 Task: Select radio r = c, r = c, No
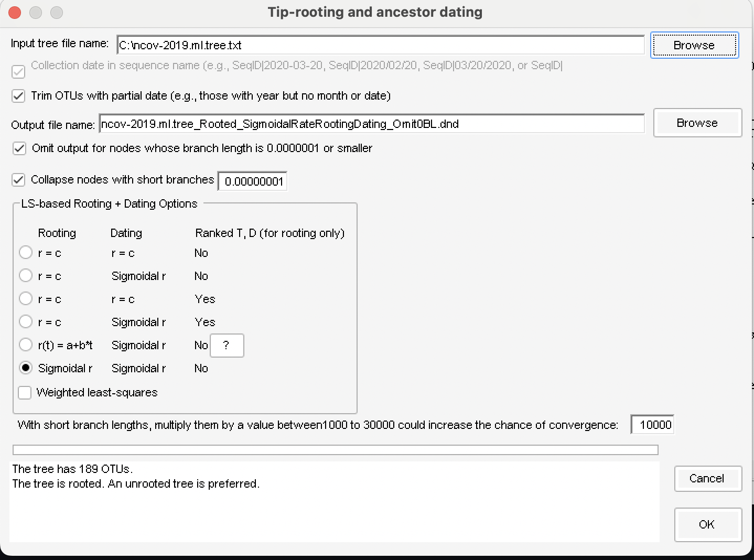pyautogui.click(x=26, y=253)
